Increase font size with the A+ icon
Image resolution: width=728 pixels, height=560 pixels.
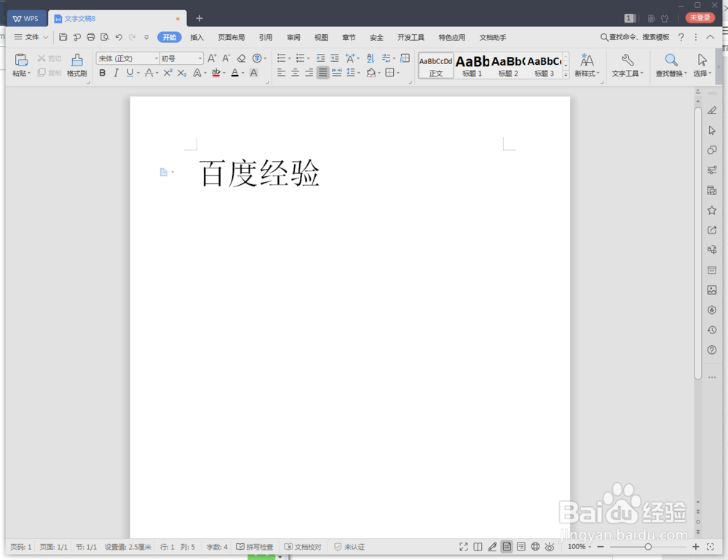[x=212, y=58]
